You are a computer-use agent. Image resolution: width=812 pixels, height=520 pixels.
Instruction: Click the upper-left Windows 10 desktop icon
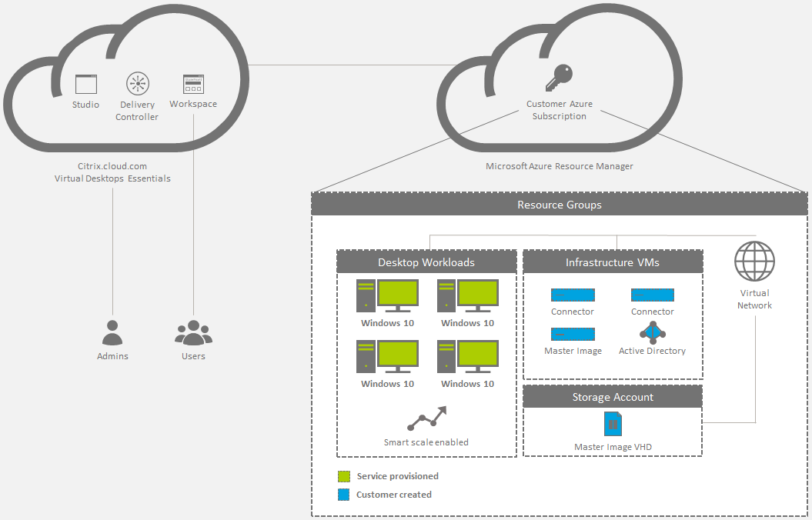click(x=387, y=296)
